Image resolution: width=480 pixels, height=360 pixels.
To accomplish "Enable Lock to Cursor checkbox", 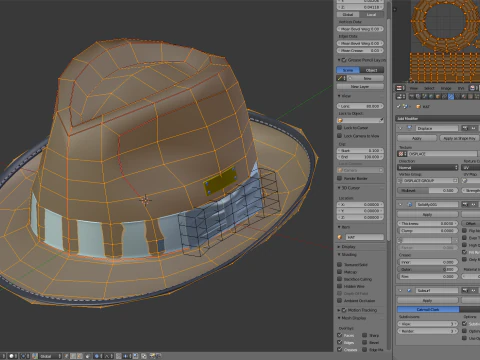I will click(x=340, y=127).
